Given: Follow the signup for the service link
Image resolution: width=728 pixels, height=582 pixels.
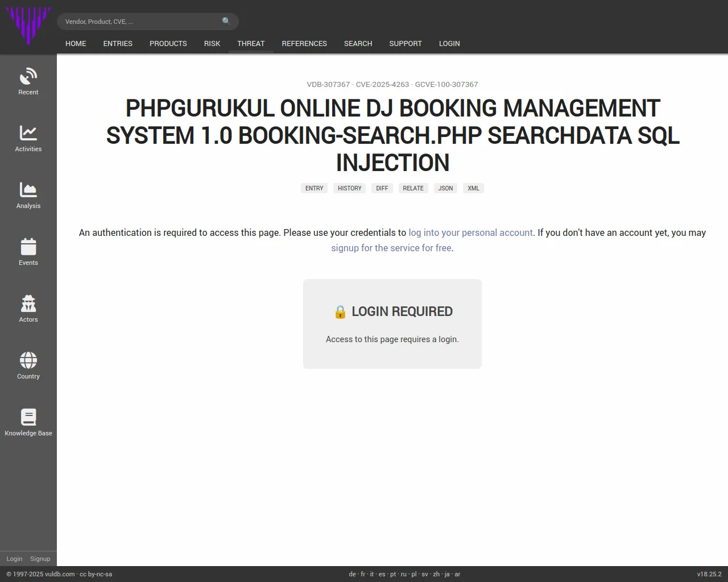Looking at the screenshot, I should tap(391, 248).
